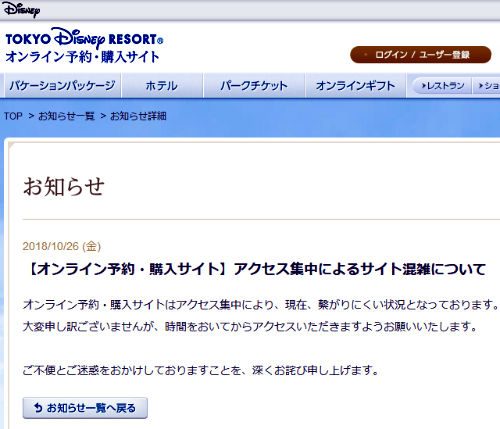
Task: Open the Tokyo Disney Resort logo link
Action: click(x=84, y=39)
